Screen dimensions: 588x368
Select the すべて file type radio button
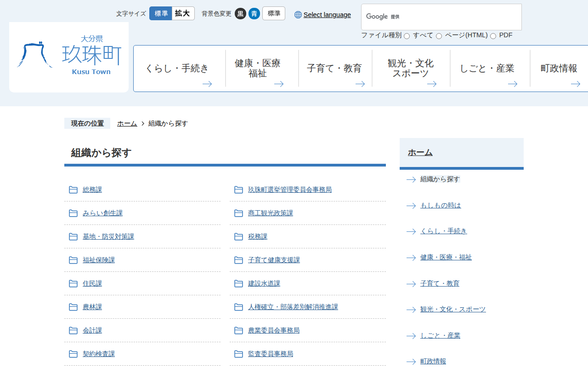(x=407, y=36)
